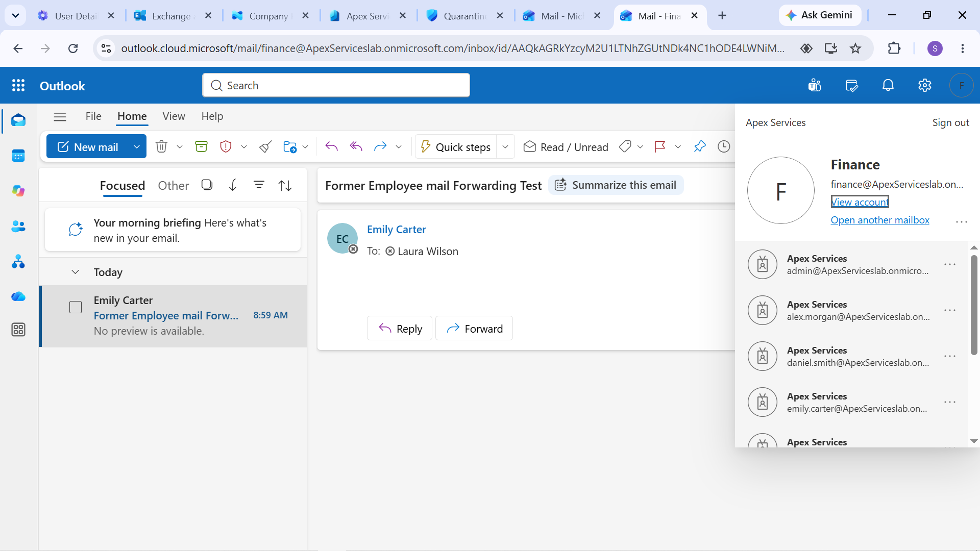Open the Help ribbon tab
The image size is (980, 551).
[212, 116]
